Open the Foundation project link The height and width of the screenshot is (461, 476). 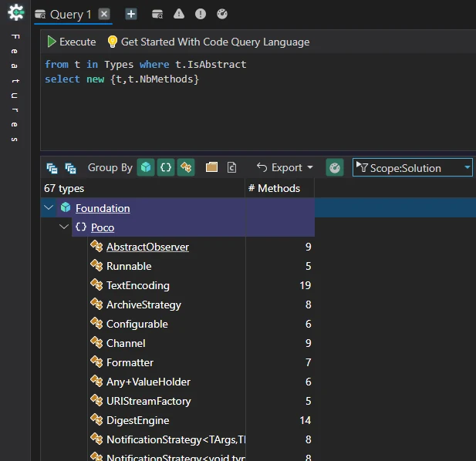[x=103, y=208]
